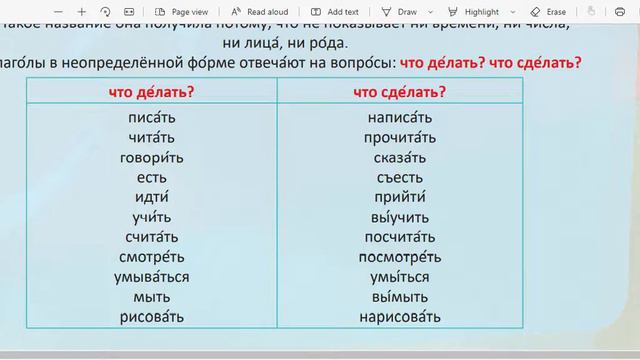Viewport: 640px width, 360px height.
Task: Click the word 'вы́мыть'
Action: click(400, 297)
